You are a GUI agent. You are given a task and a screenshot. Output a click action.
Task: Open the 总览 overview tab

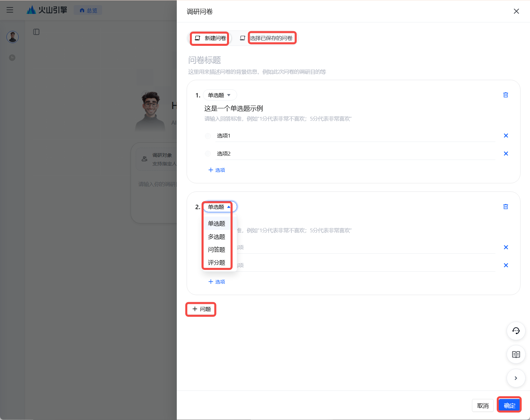tap(88, 11)
